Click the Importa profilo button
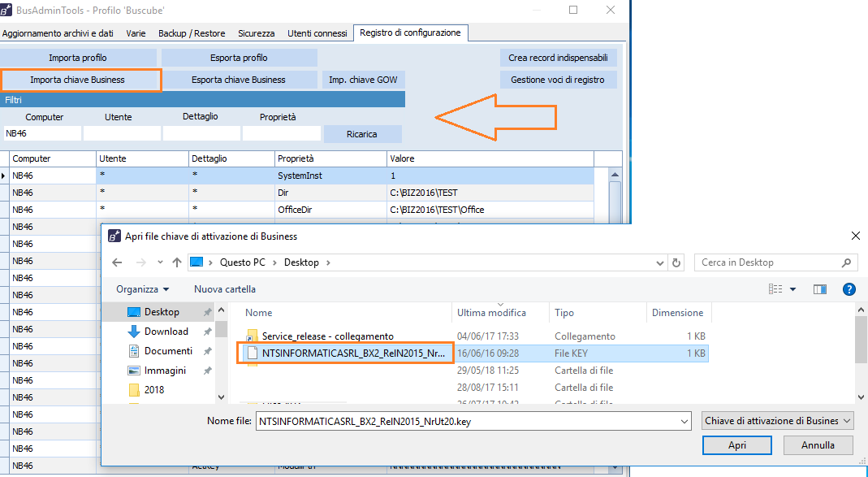Image resolution: width=868 pixels, height=477 pixels. click(x=78, y=58)
